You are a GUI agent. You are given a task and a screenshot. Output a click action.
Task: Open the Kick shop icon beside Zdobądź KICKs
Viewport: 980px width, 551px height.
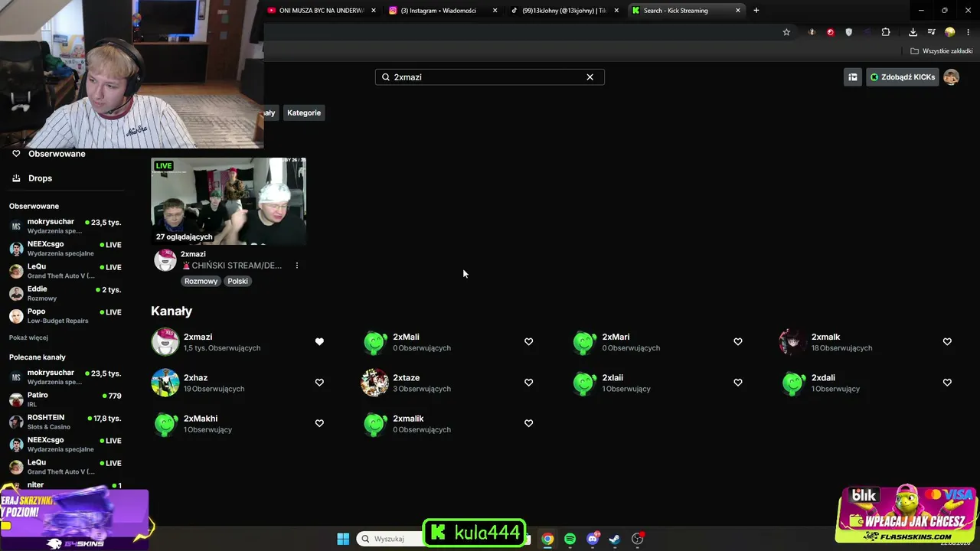(852, 77)
